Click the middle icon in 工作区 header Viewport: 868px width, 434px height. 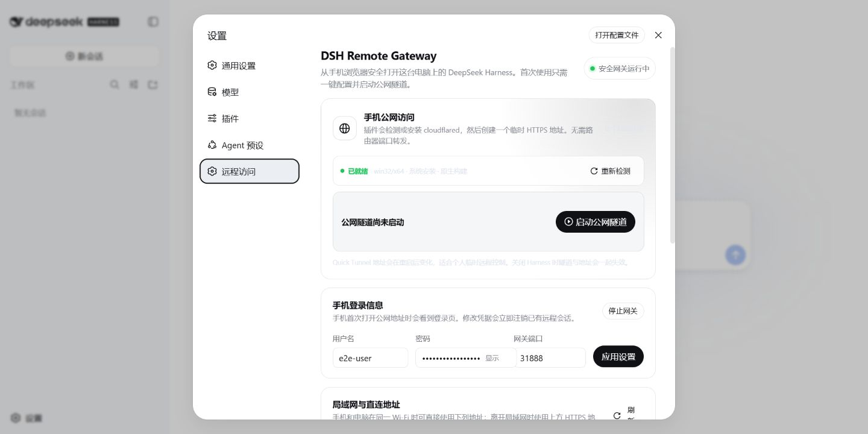coord(134,85)
